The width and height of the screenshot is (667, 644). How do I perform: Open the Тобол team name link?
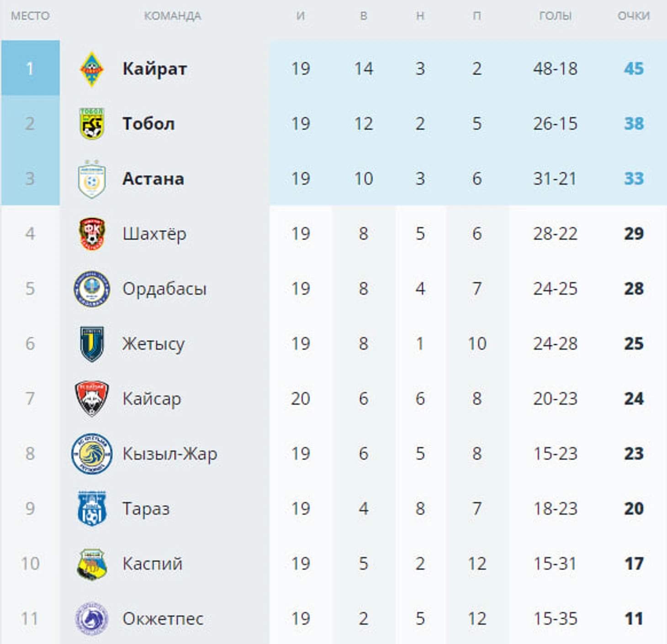pos(148,124)
